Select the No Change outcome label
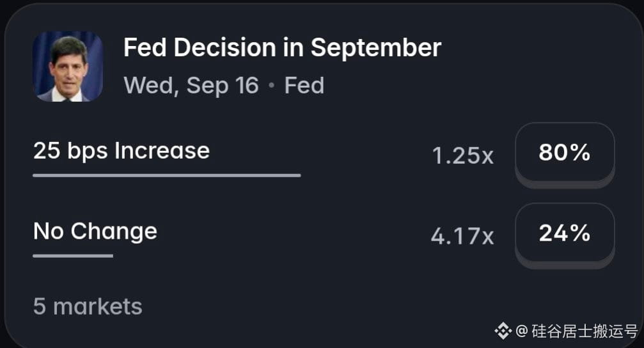The height and width of the screenshot is (348, 644). pos(95,232)
